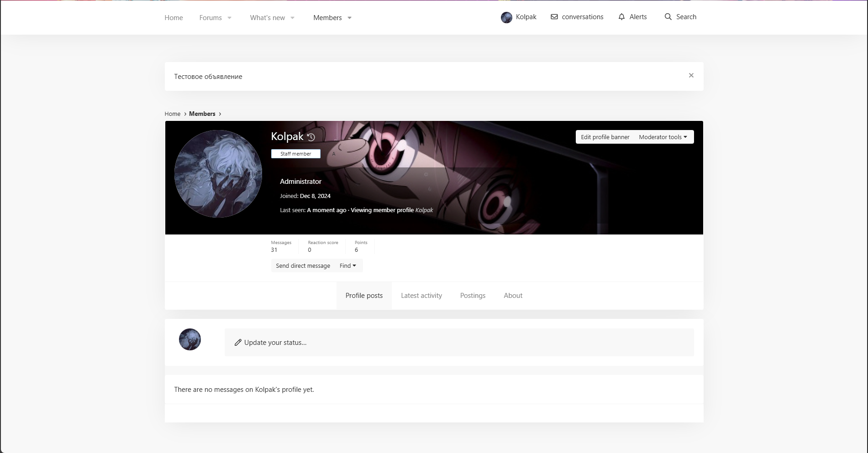The height and width of the screenshot is (453, 868).
Task: Open the conversations envelope icon
Action: [x=554, y=17]
